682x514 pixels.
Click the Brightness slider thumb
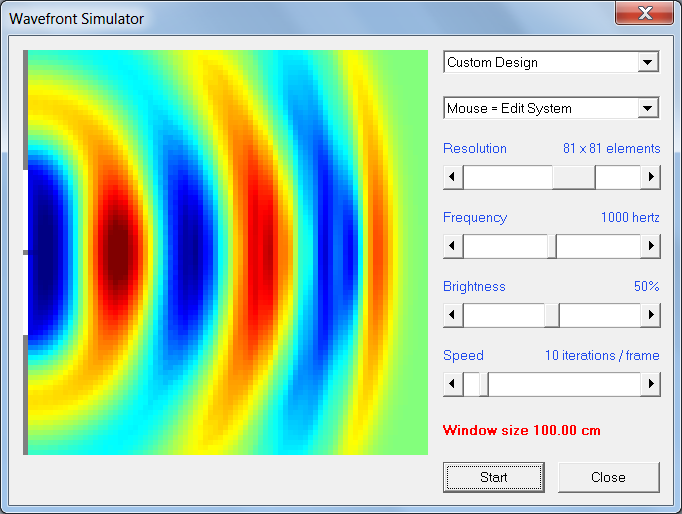click(552, 314)
